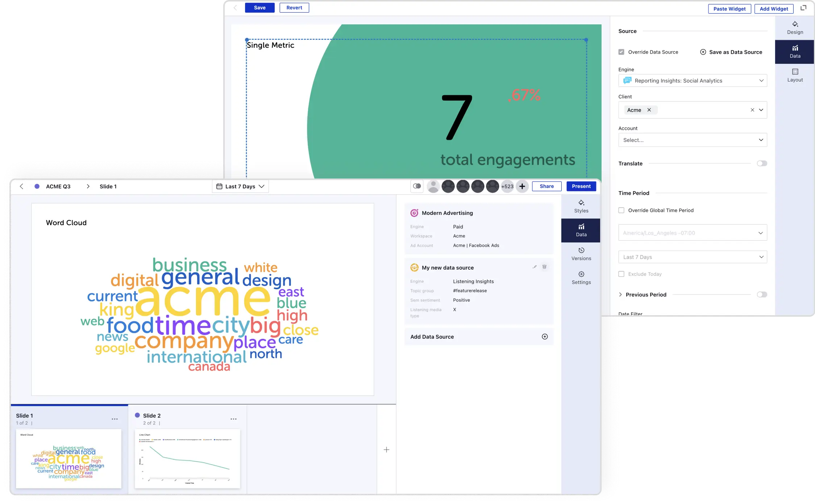Open the Settings gear icon
Viewport: 815px width, 504px height.
[581, 274]
